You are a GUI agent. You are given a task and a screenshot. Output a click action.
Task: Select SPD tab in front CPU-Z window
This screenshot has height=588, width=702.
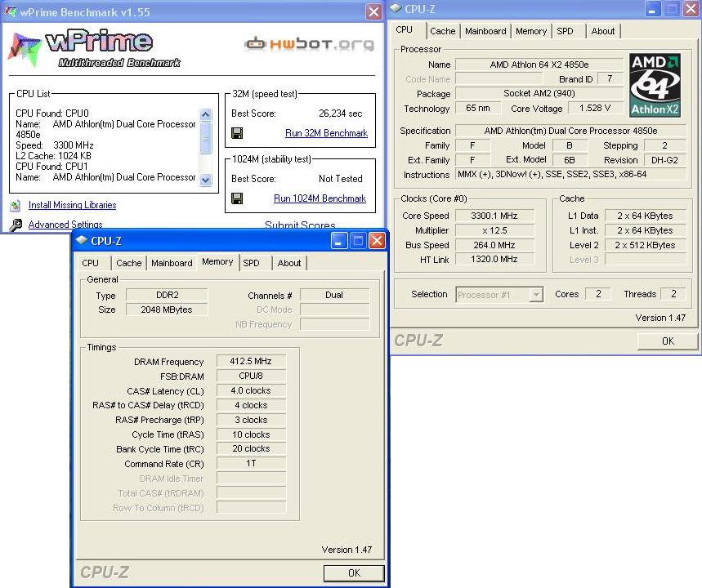tap(254, 263)
